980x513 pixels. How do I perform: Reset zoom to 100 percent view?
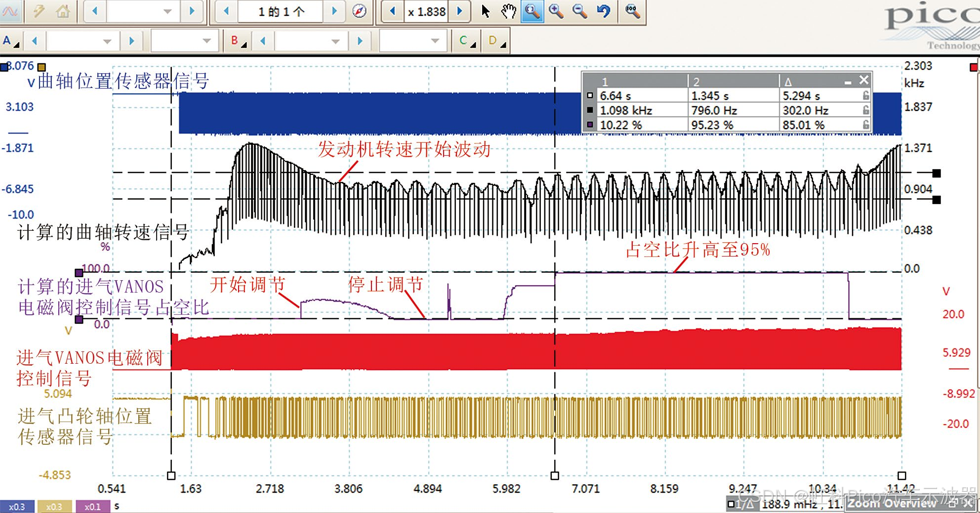tap(632, 11)
